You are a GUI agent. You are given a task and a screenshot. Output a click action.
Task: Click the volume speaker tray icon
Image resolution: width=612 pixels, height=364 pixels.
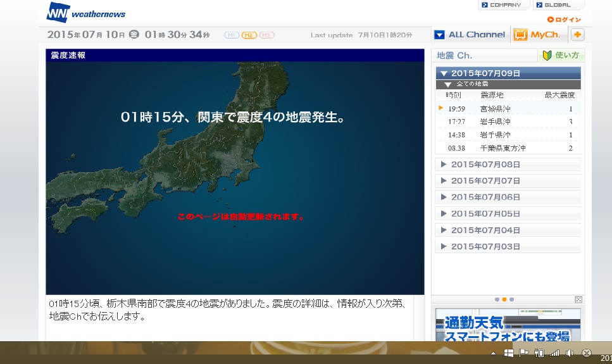click(x=570, y=353)
